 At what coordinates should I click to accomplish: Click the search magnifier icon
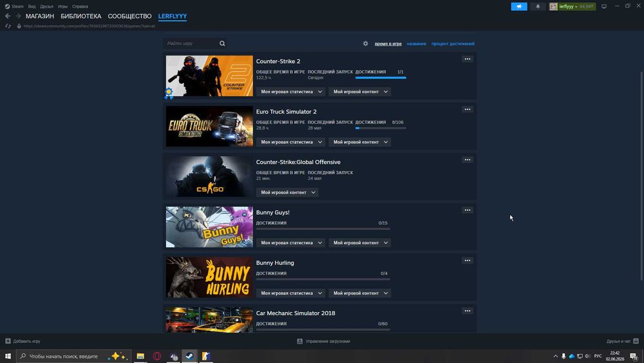pyautogui.click(x=222, y=43)
